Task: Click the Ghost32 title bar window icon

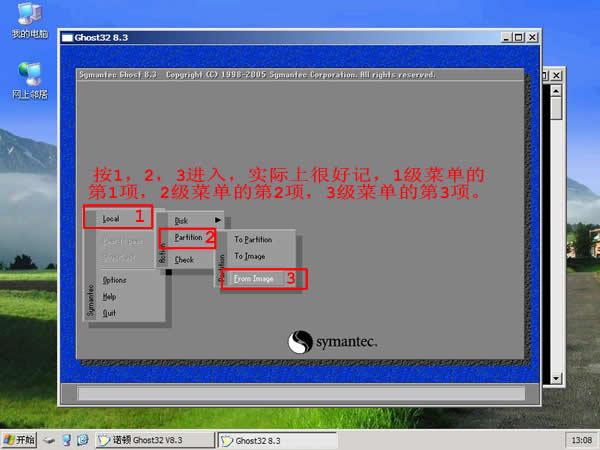Action: 67,38
